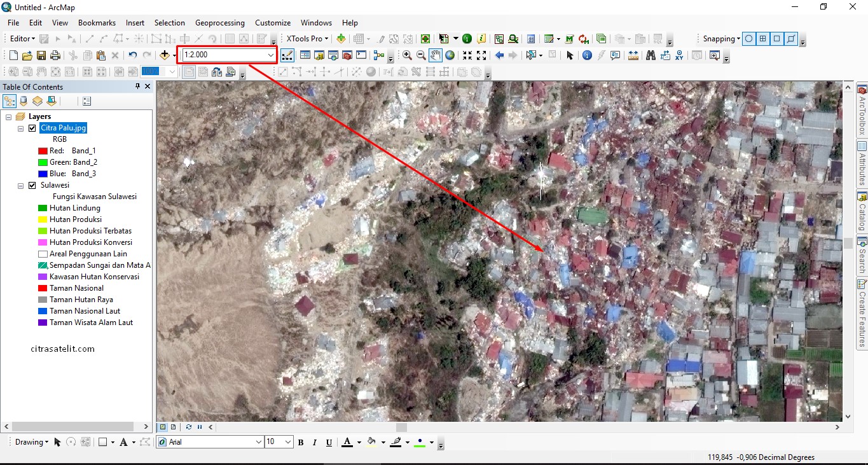Image resolution: width=868 pixels, height=465 pixels.
Task: Open the Go To XY tool
Action: [680, 55]
